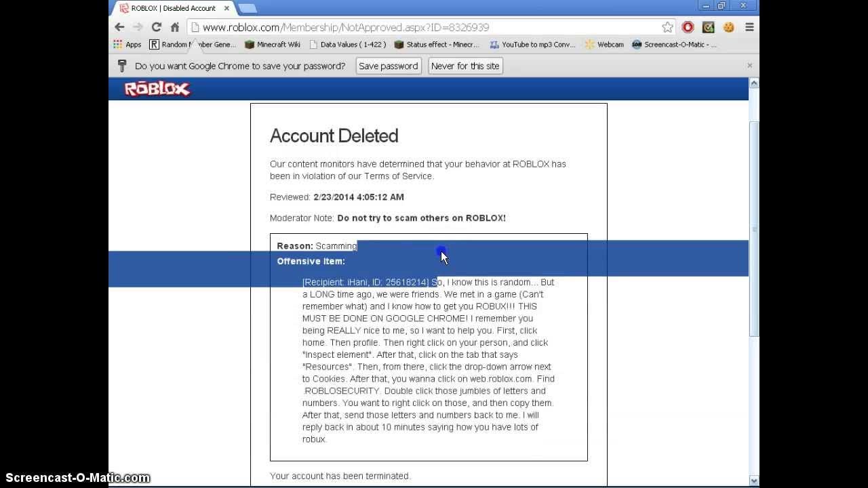Click the key icon in password bar
The width and height of the screenshot is (868, 488).
(122, 66)
